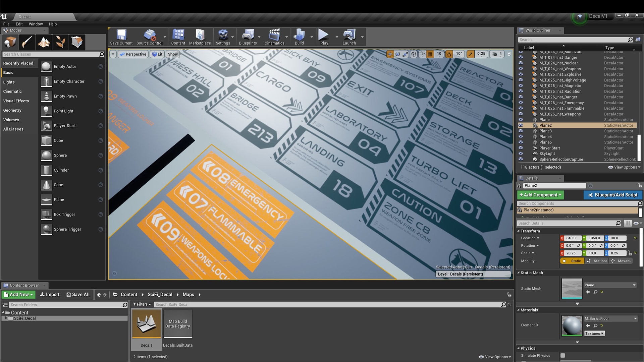
Task: Click the Build toolbar icon
Action: [299, 37]
